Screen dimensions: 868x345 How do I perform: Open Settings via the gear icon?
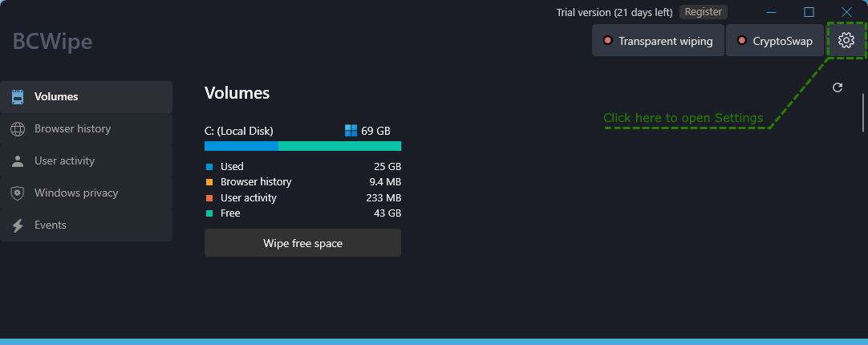click(x=846, y=40)
